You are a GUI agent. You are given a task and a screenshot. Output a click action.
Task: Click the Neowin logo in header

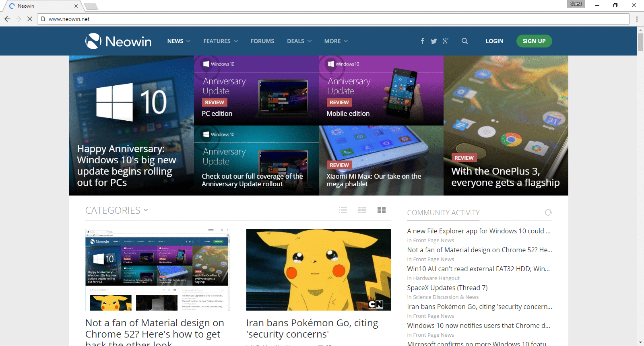tap(118, 41)
